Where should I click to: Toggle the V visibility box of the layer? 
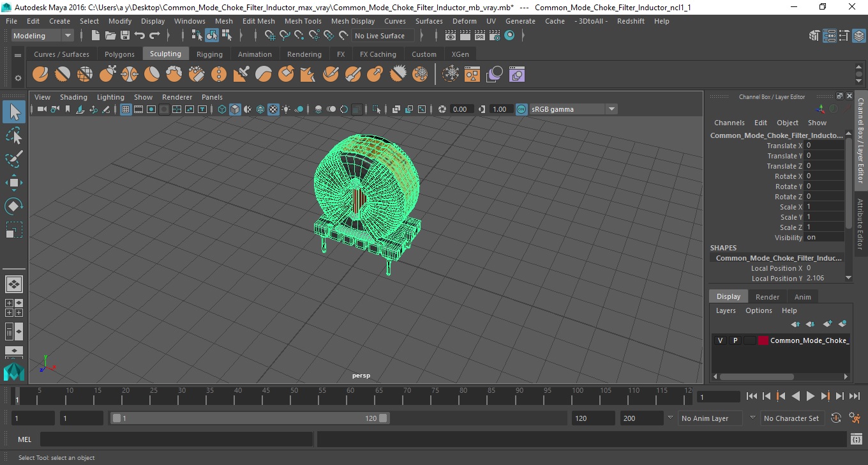click(720, 340)
